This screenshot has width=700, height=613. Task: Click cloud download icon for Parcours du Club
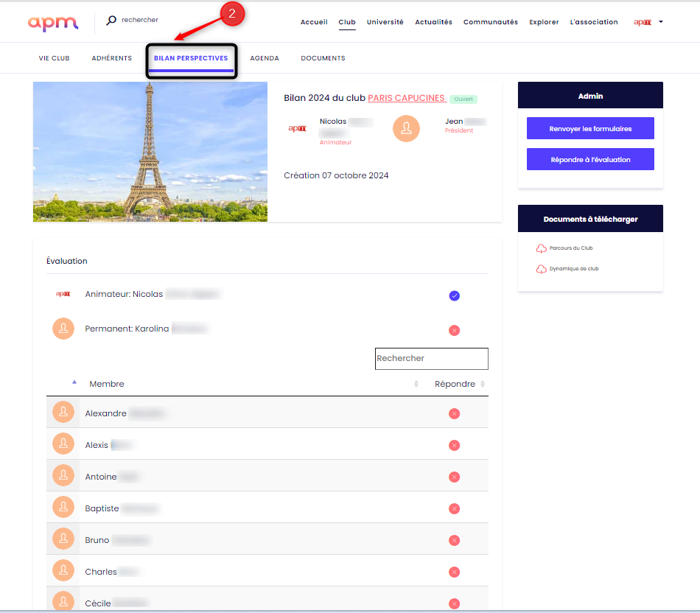click(x=541, y=248)
